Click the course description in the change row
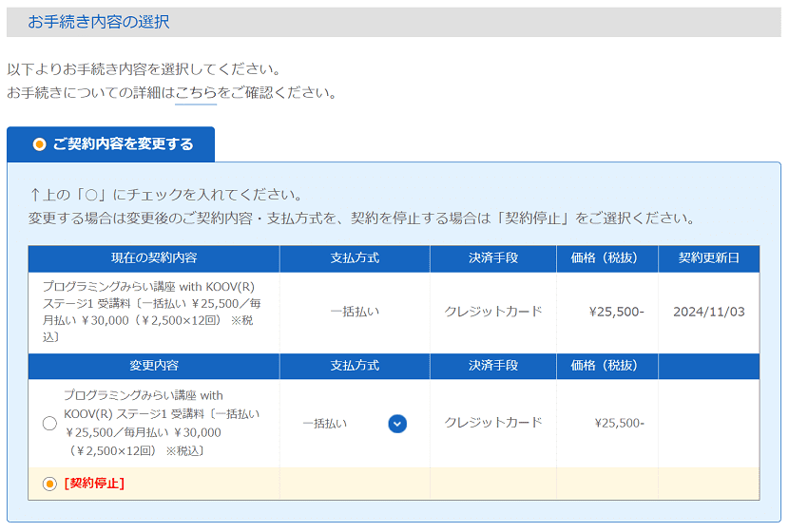The height and width of the screenshot is (532, 789). click(x=162, y=423)
